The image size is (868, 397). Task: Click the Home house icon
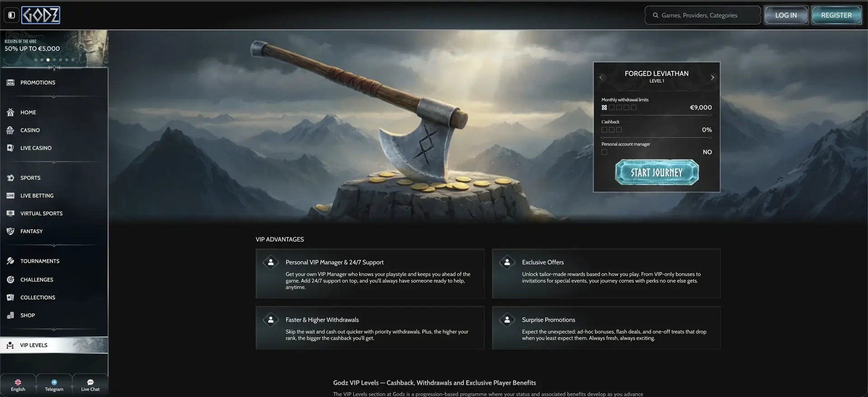[10, 112]
